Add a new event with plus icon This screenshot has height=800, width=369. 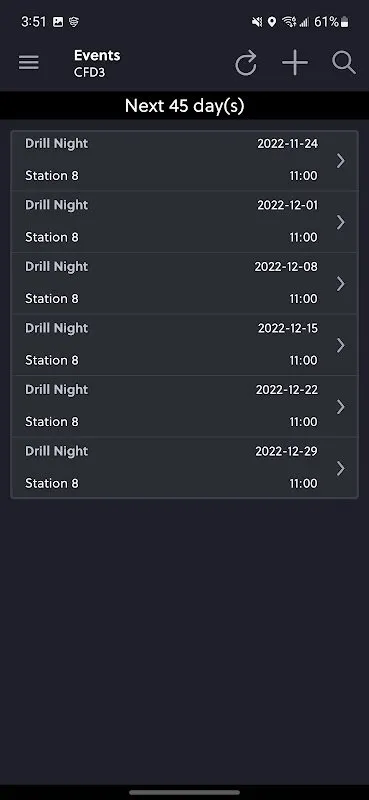[x=295, y=63]
